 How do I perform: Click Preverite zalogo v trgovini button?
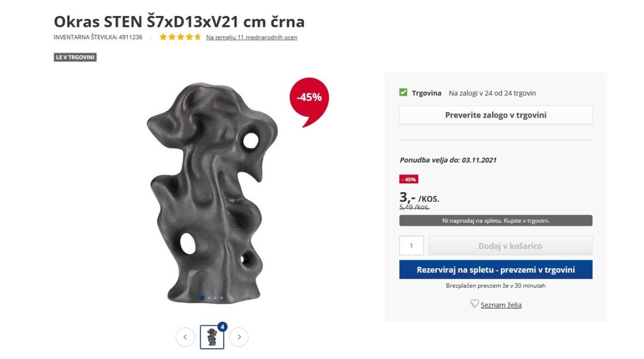[496, 115]
